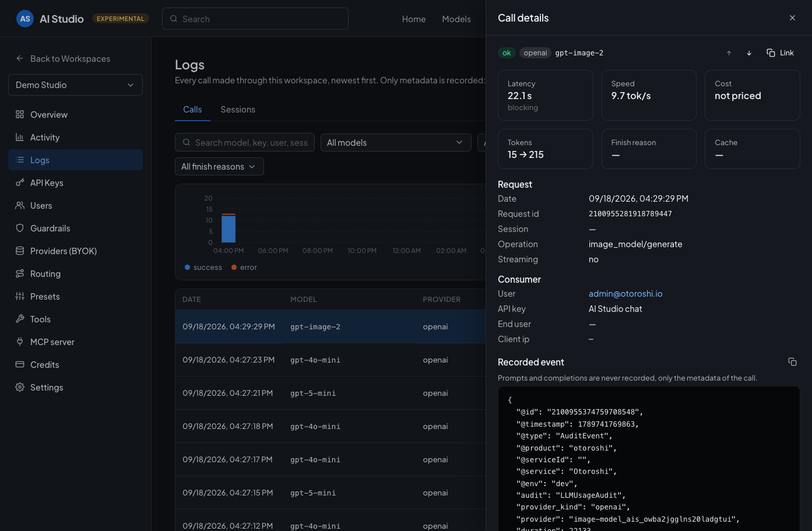The height and width of the screenshot is (531, 812).
Task: Click the search model, key, user field
Action: [x=245, y=143]
